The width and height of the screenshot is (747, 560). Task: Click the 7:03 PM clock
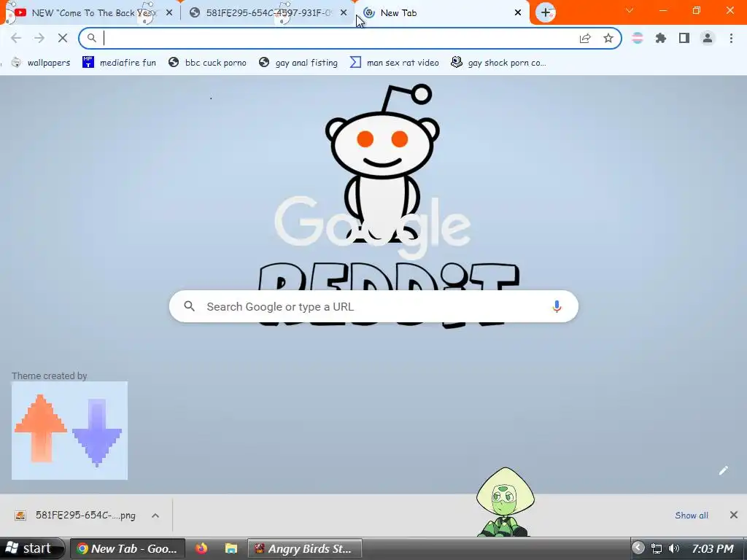(x=712, y=548)
